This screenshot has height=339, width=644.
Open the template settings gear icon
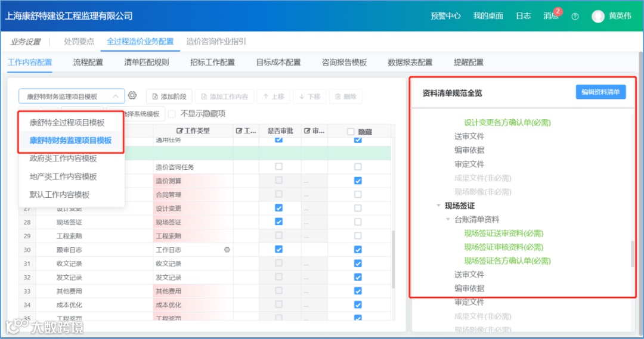pos(132,96)
